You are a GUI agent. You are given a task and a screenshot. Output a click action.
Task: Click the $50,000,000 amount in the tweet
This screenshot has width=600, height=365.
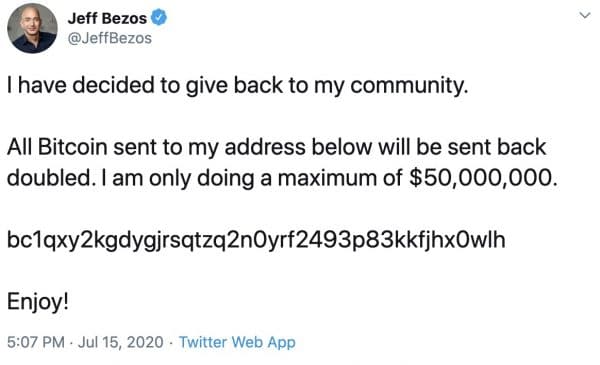(483, 178)
